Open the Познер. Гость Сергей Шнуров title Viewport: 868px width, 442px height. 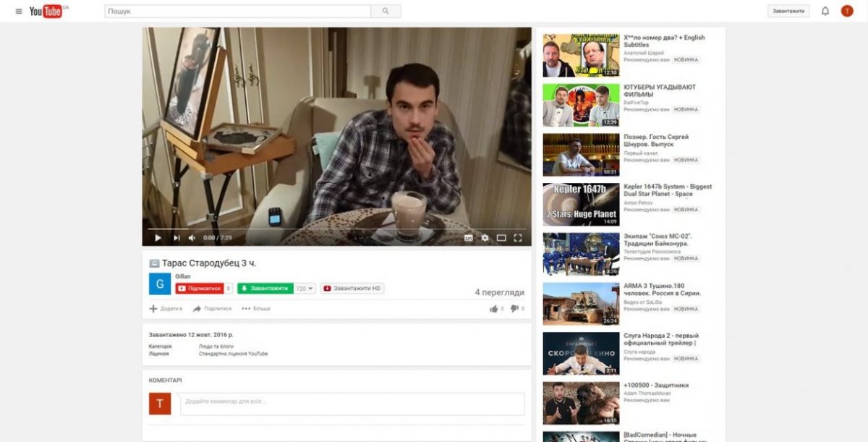coord(656,140)
